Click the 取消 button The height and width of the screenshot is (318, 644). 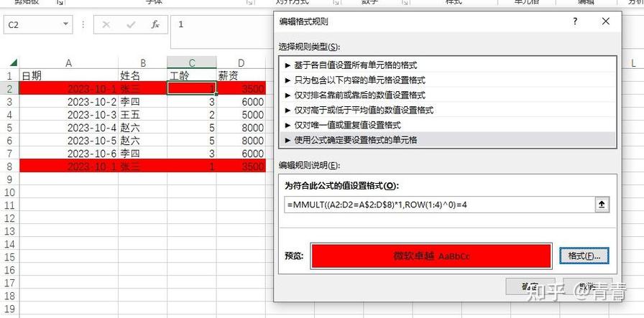pos(587,286)
